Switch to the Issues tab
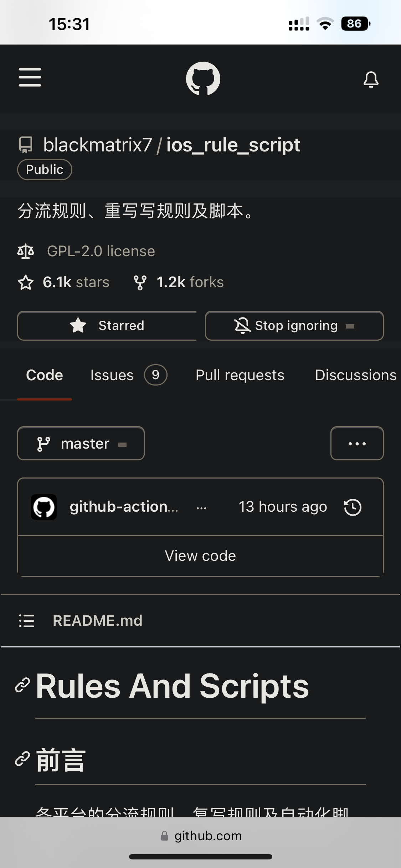 [x=128, y=375]
